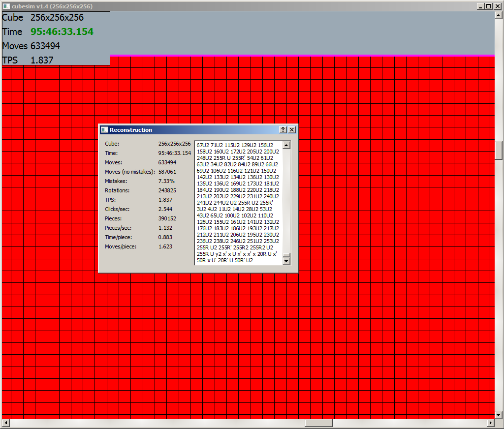Close the cubesim main window
The height and width of the screenshot is (429, 504).
point(497,6)
